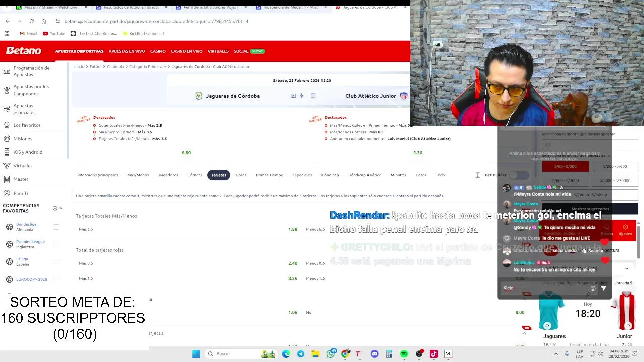Image resolution: width=644 pixels, height=362 pixels.
Task: Click the browser home icon
Action: point(43,21)
